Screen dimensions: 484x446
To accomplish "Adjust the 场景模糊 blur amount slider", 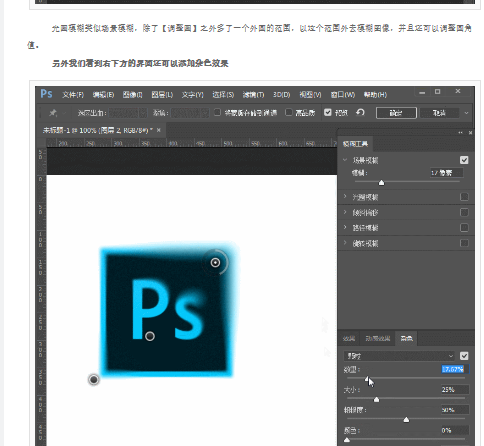I will 381,182.
